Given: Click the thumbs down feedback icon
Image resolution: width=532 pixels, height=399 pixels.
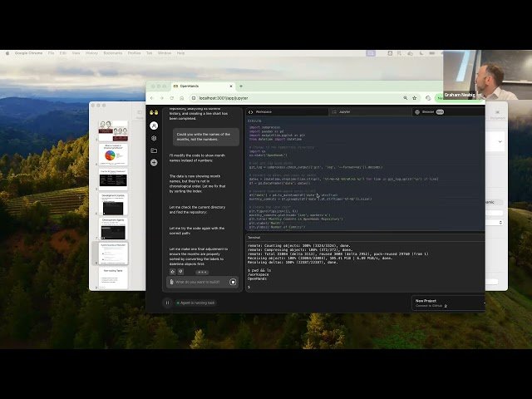Looking at the screenshot, I should [x=180, y=271].
